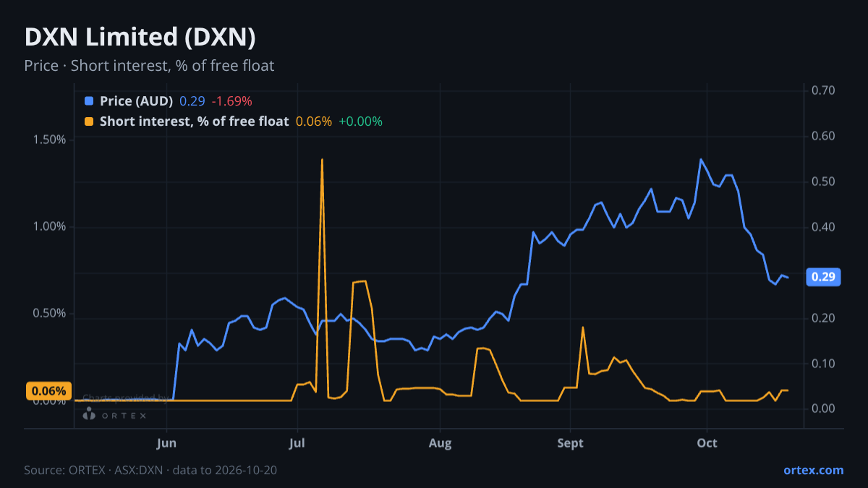Click the Jun x-axis label
The width and height of the screenshot is (868, 488).
click(x=167, y=443)
